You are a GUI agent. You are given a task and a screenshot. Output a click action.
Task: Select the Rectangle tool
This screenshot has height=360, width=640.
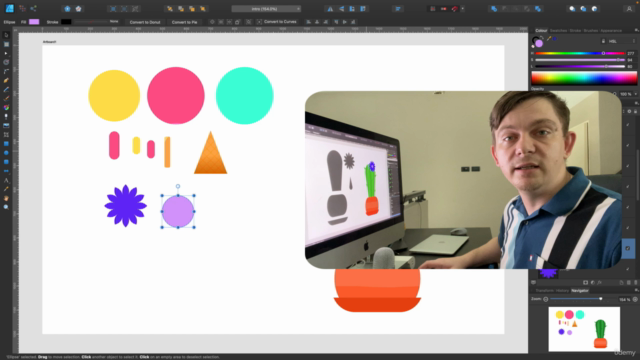[x=6, y=144]
